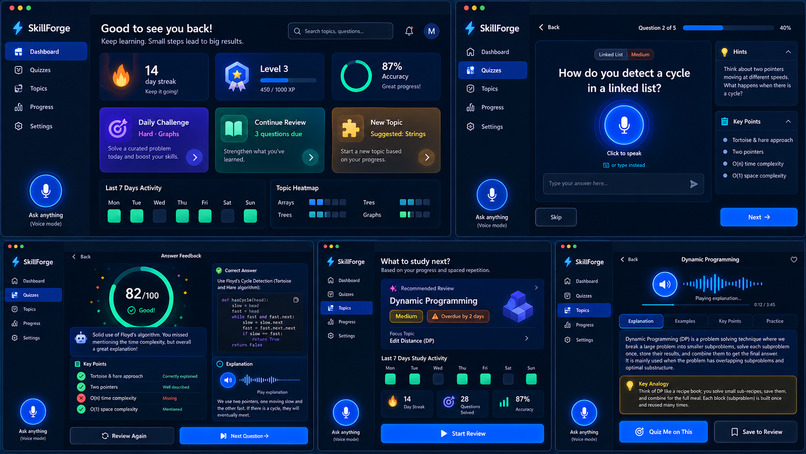Select the Sat square in Last 7 Days Study Activity
Screen dimensions: 806x454
coord(508,379)
